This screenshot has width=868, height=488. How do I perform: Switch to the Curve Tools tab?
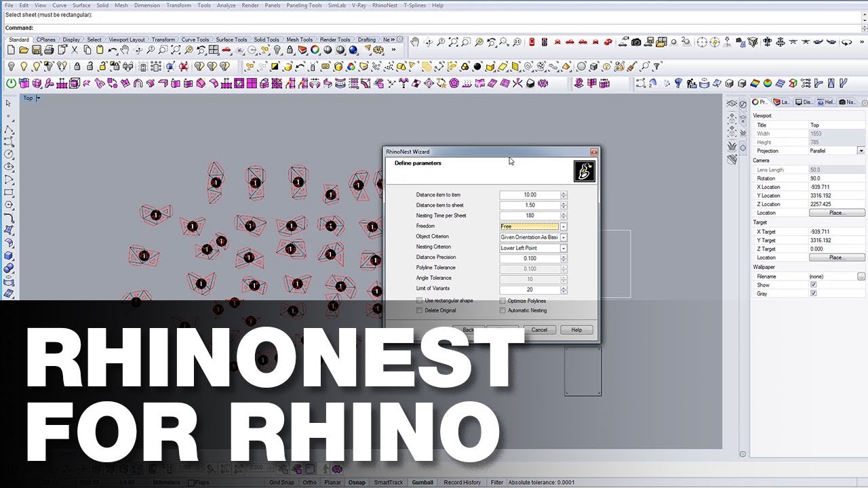pyautogui.click(x=195, y=40)
